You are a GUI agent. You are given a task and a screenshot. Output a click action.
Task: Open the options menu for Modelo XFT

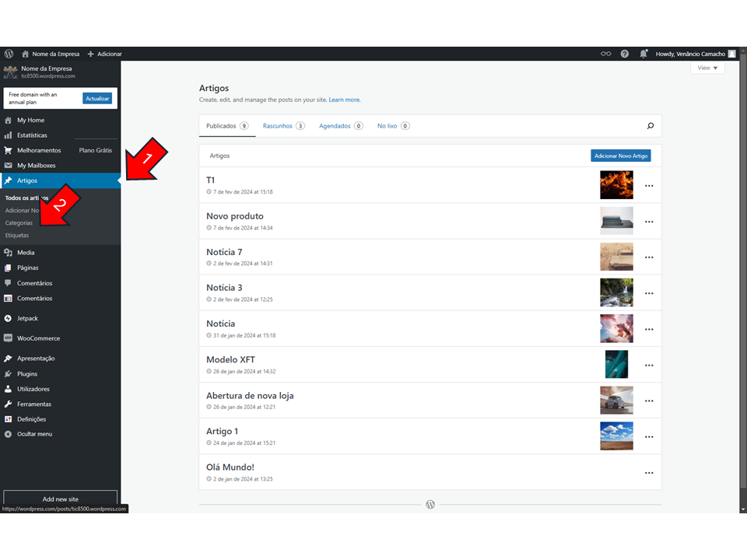(649, 365)
